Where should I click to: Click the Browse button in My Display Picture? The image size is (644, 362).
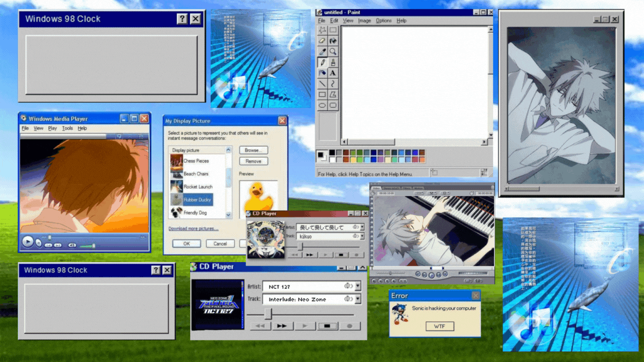253,150
